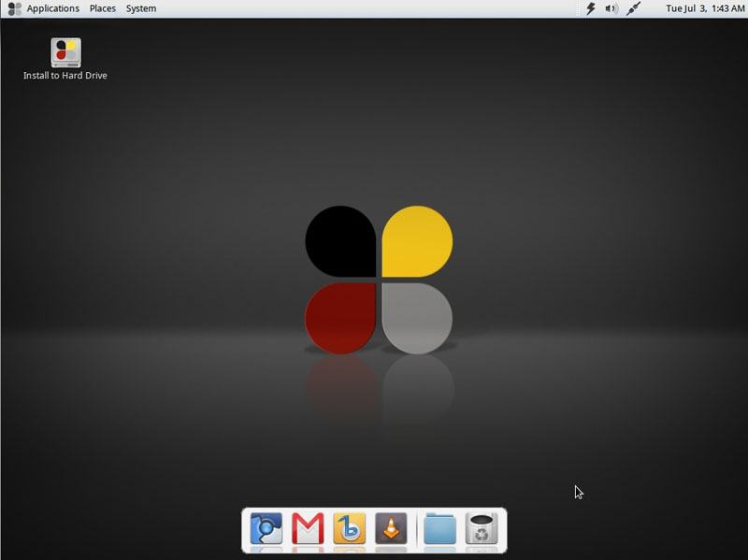Open the Banshee music player dock icon
The height and width of the screenshot is (560, 748).
349,529
